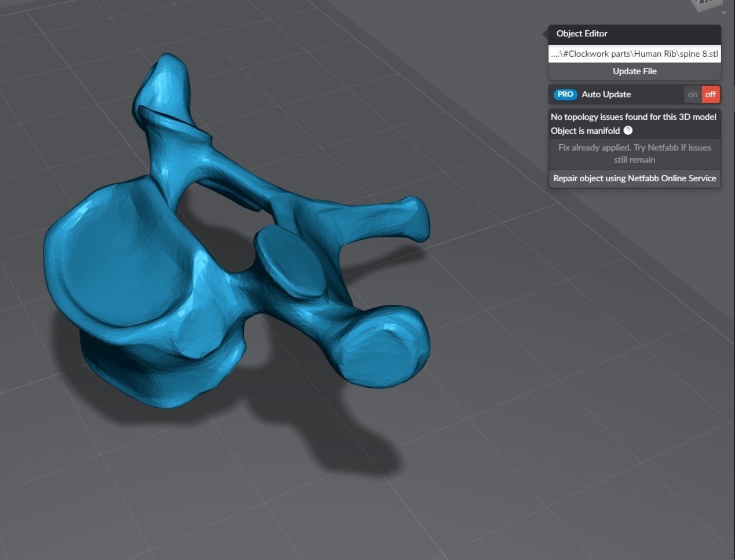Screen dimensions: 735x560
Task: Switch Auto Update off
Action: pos(711,94)
